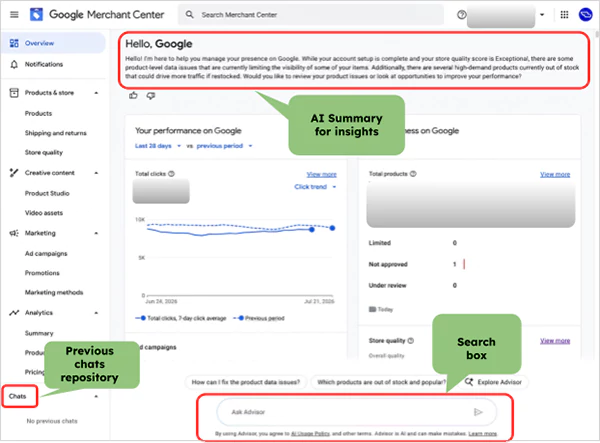This screenshot has width=600, height=443.
Task: Click View more for Total products
Action: click(x=555, y=174)
